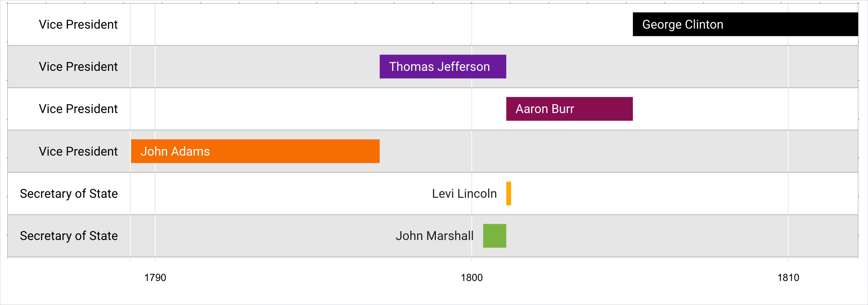Select the green John Marshall bar
The width and height of the screenshot is (868, 305).
[494, 236]
